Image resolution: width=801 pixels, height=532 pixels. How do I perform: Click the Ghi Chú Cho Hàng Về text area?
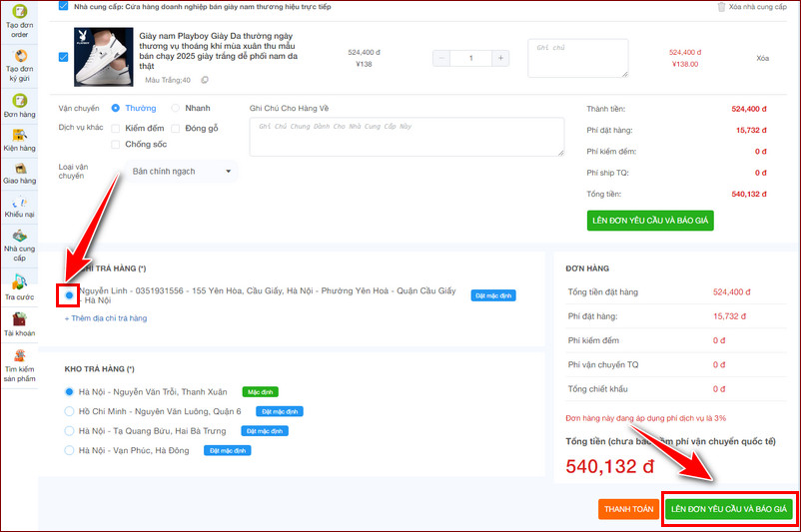406,138
